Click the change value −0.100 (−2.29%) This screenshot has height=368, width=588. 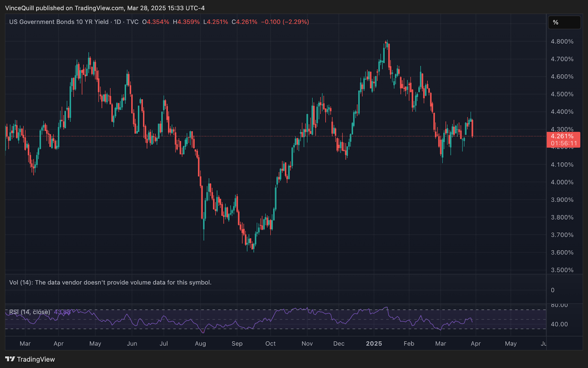285,22
